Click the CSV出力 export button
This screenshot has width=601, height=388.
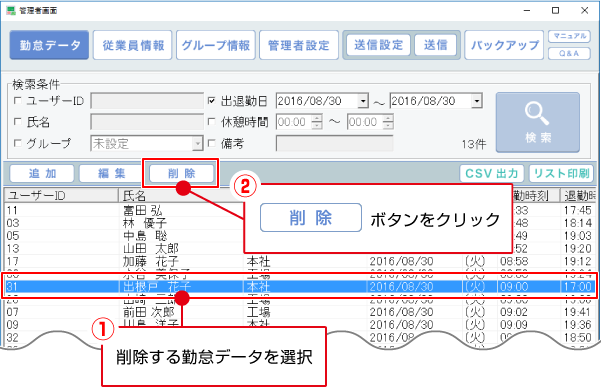(x=492, y=173)
